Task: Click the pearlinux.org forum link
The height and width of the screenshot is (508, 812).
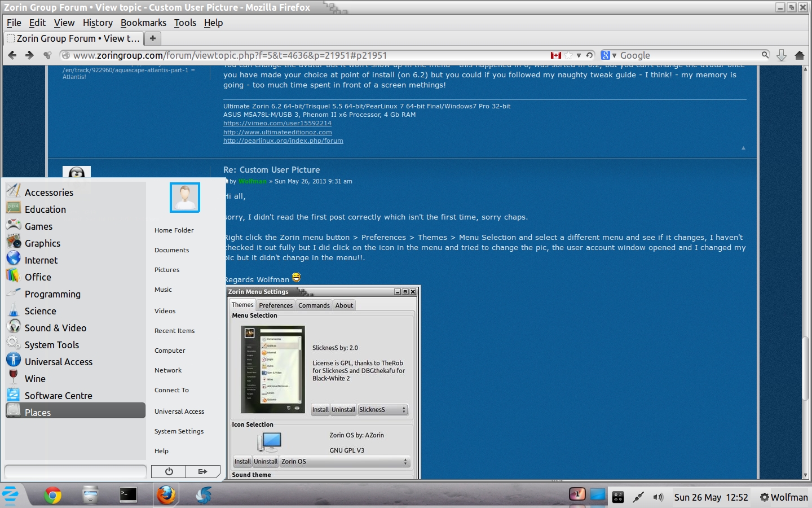Action: coord(283,141)
